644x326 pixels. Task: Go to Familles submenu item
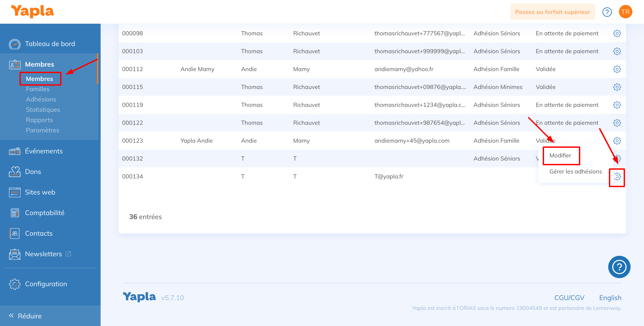pyautogui.click(x=38, y=89)
